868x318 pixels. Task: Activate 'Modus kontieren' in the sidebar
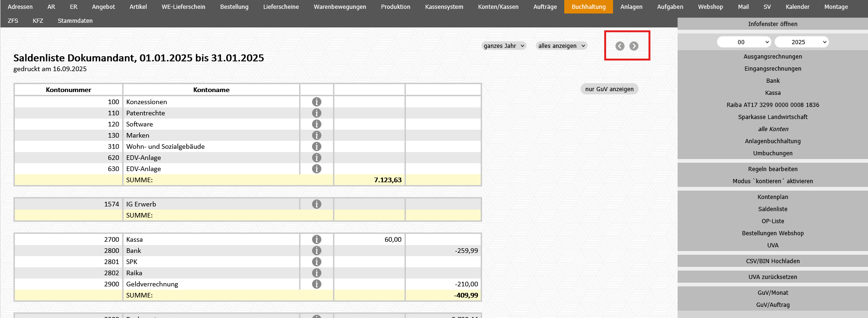pyautogui.click(x=772, y=181)
